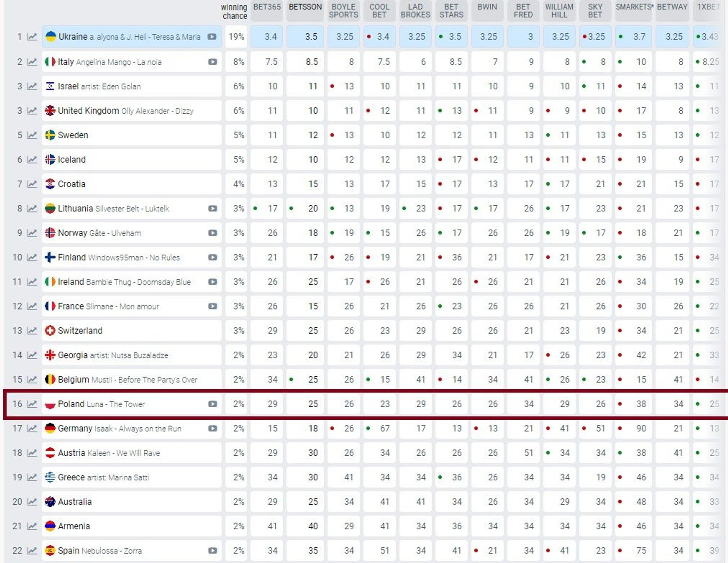This screenshot has width=728, height=563.
Task: Select the Austria Kaleen entry
Action: 132,453
